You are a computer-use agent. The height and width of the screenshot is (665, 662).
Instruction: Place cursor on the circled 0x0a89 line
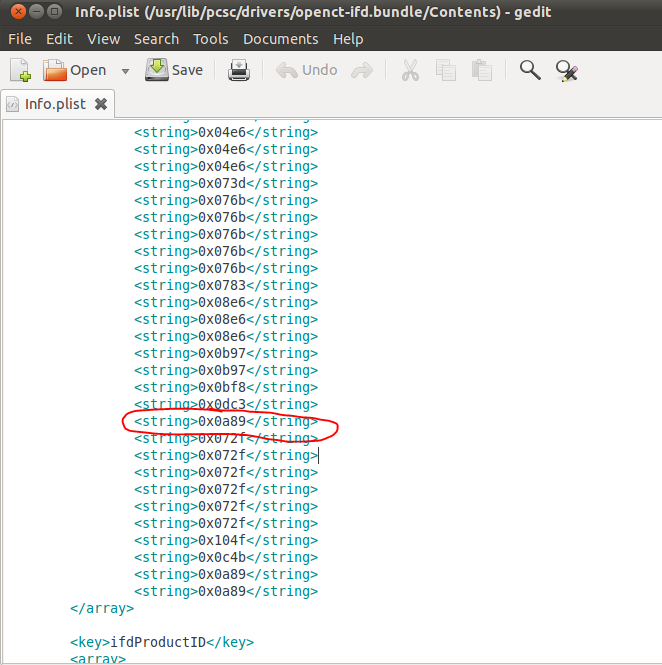point(226,422)
